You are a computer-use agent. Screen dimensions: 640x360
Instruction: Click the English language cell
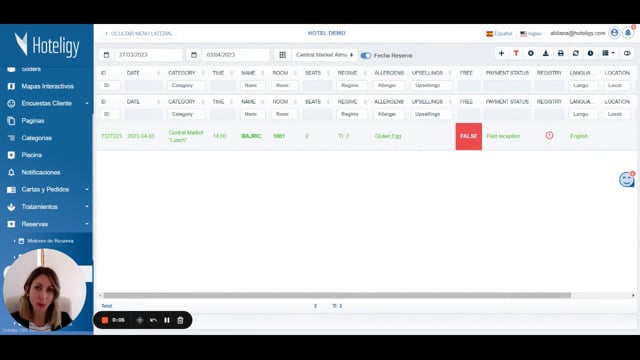(579, 136)
